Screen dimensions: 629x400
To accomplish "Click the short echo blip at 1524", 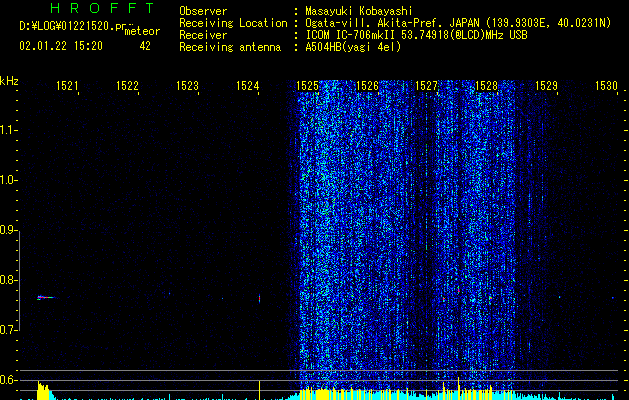I will pos(260,298).
